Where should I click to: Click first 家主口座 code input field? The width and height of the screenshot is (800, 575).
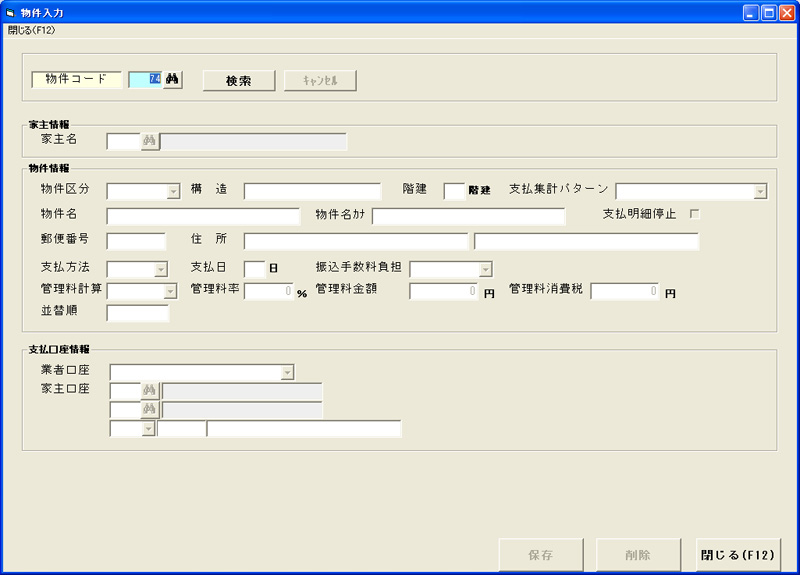[126, 391]
